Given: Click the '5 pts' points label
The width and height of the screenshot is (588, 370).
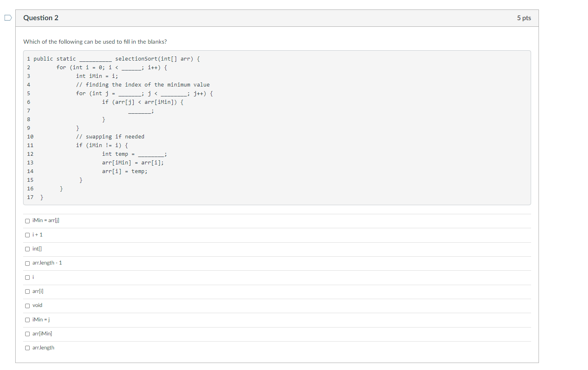Looking at the screenshot, I should (524, 18).
